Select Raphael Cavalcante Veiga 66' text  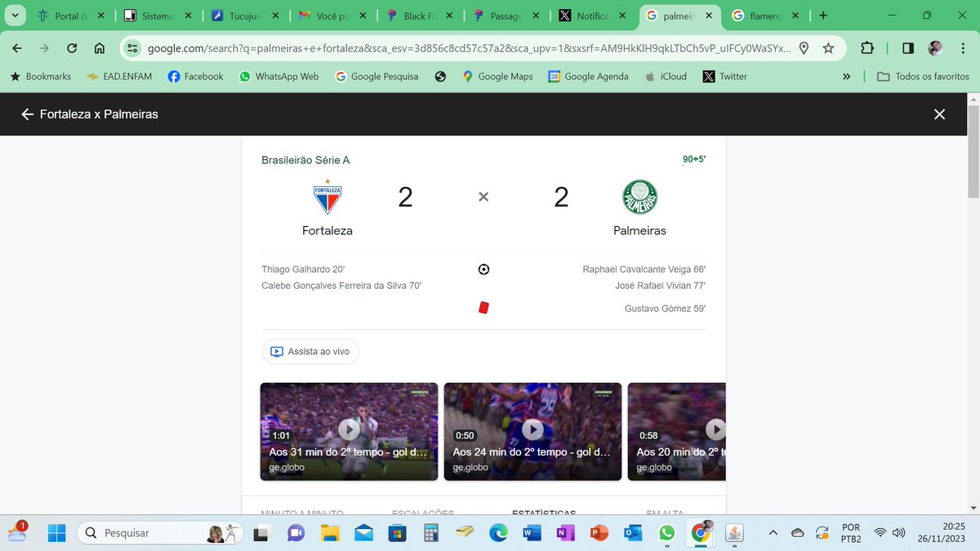644,269
